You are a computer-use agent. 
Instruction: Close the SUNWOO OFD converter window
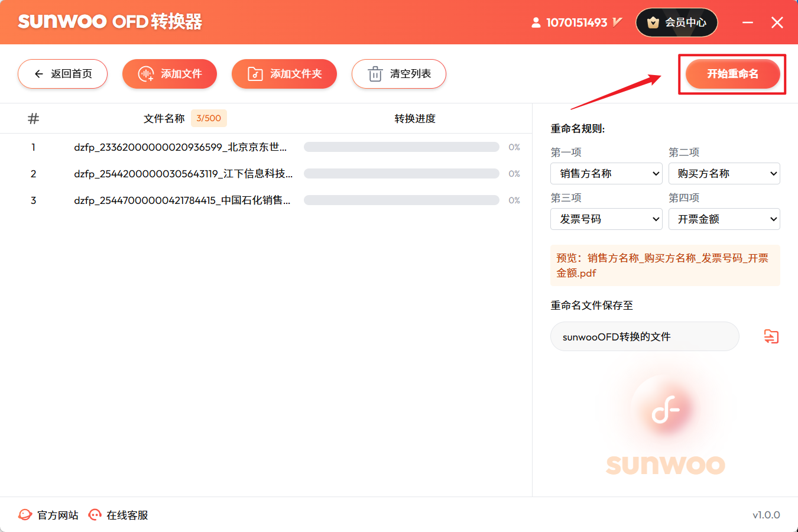pos(777,22)
